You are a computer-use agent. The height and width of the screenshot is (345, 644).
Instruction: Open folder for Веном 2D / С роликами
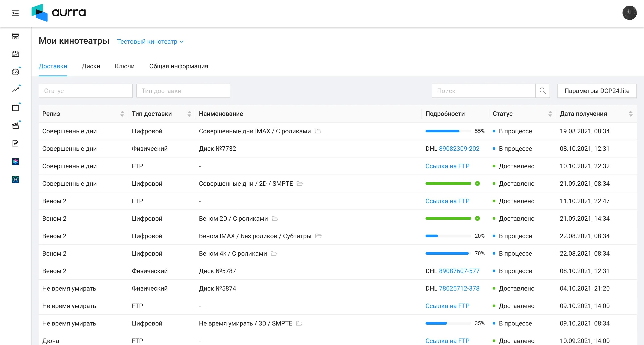tap(275, 219)
